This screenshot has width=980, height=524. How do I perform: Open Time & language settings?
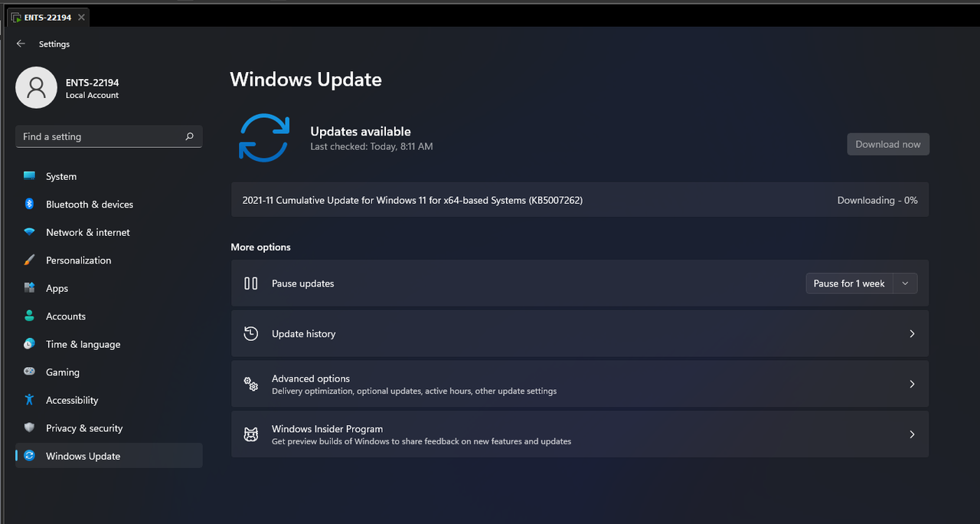coord(109,344)
